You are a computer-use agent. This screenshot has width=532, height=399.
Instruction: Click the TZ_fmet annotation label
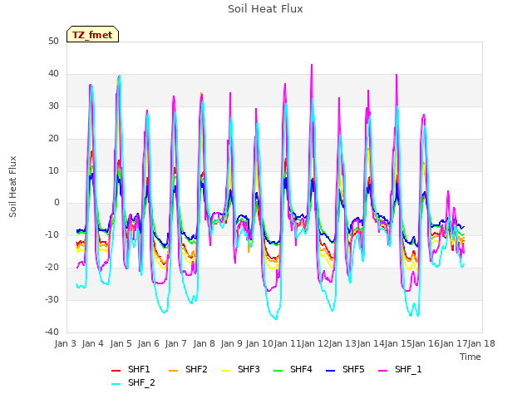(x=92, y=35)
